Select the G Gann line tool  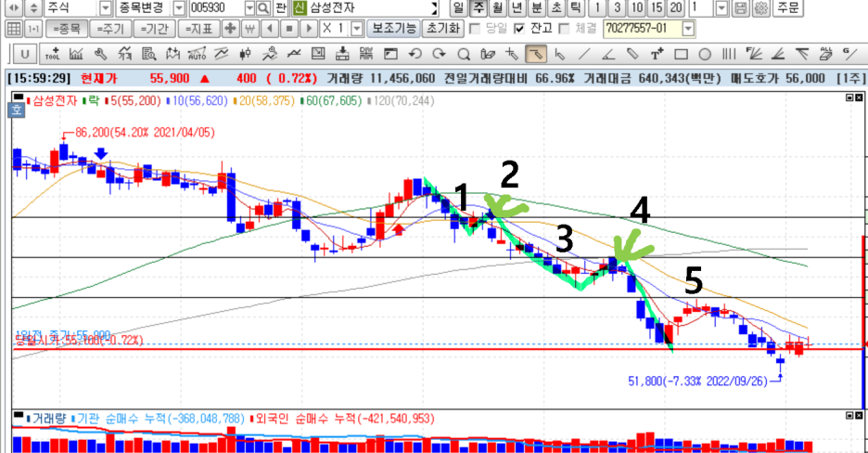tap(849, 54)
